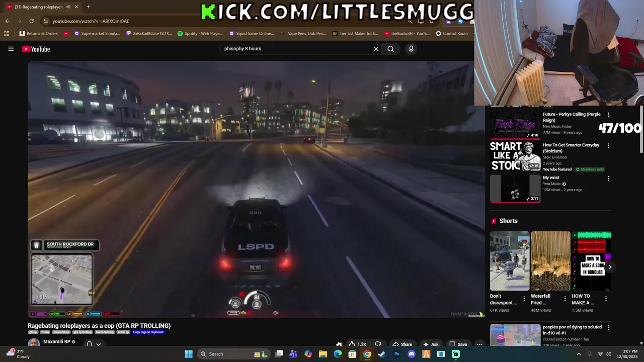
Task: Show next Shorts with the arrow
Action: [x=610, y=267]
